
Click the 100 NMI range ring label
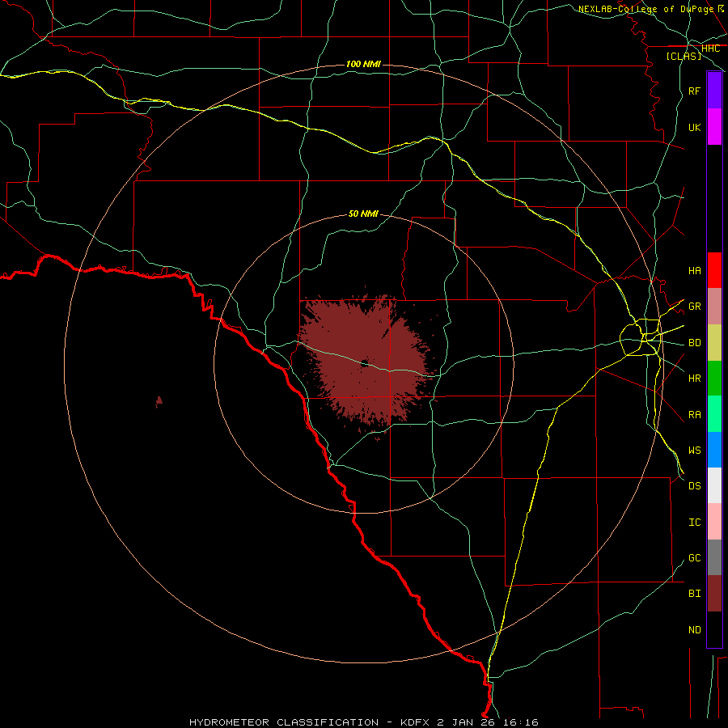[x=363, y=64]
